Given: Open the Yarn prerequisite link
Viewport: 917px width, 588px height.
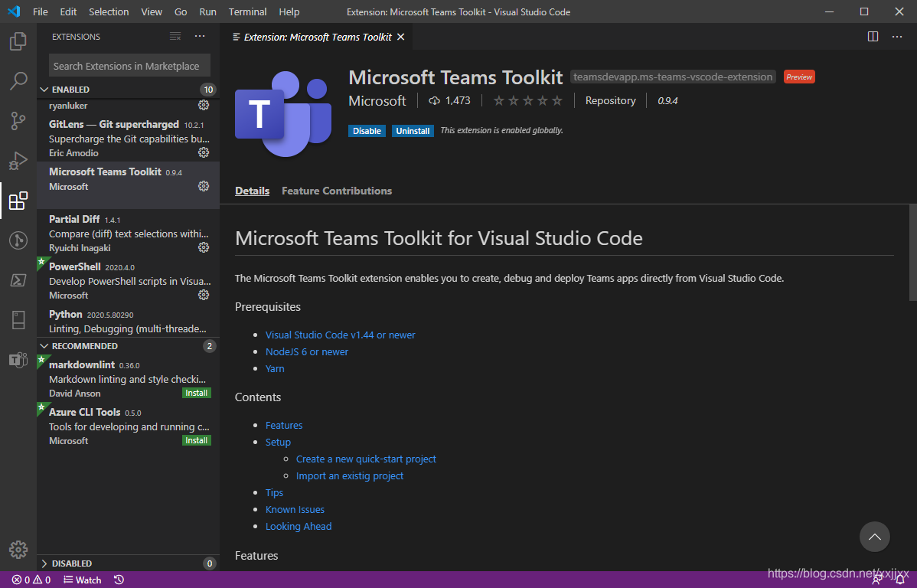Looking at the screenshot, I should coord(275,368).
